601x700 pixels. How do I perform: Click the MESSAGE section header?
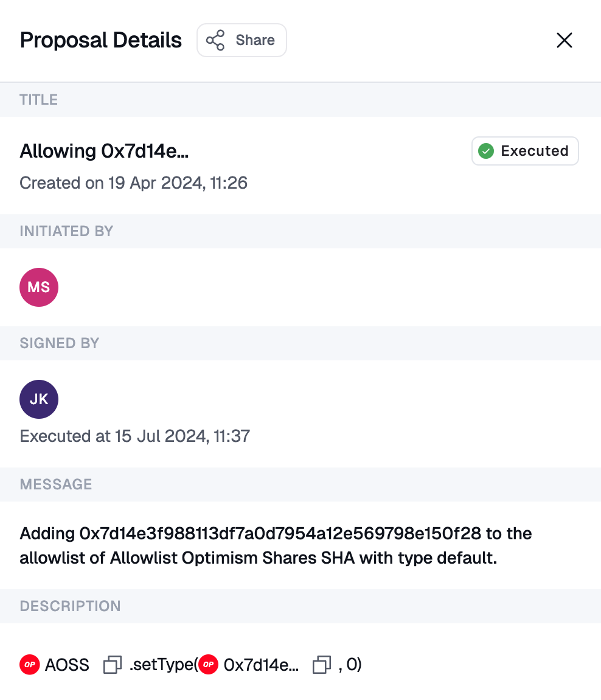coord(56,485)
